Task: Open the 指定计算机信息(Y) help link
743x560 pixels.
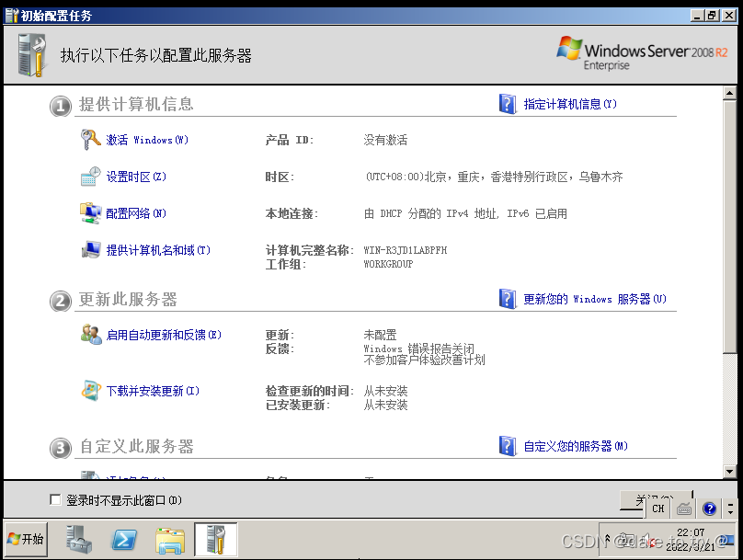Action: click(570, 104)
